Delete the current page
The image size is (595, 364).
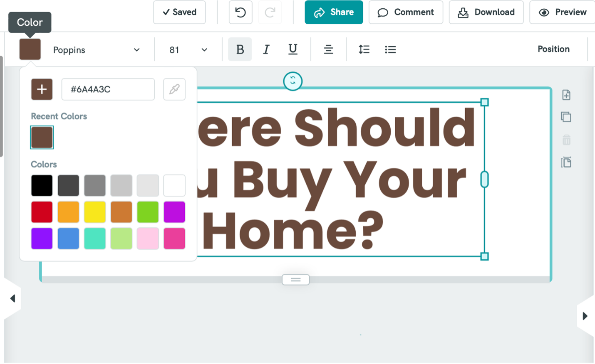[x=566, y=140]
